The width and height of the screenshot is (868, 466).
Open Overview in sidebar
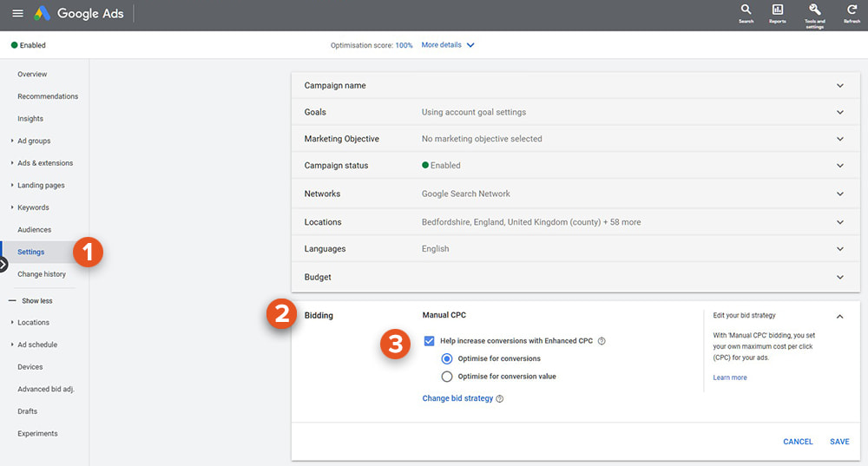(x=32, y=74)
